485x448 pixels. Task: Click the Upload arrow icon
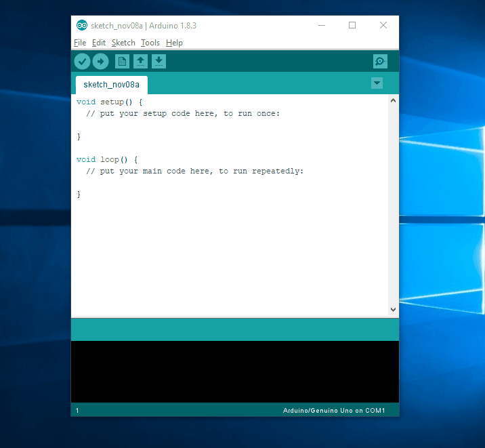(100, 62)
